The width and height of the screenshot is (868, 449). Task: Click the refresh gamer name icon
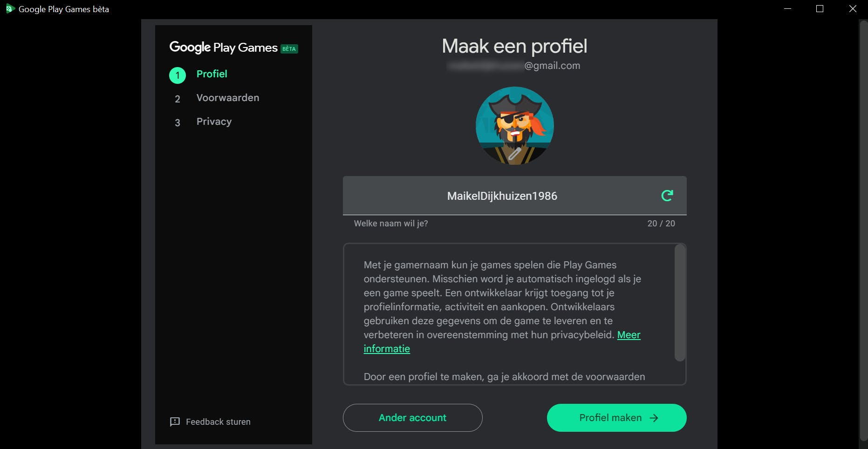tap(667, 196)
